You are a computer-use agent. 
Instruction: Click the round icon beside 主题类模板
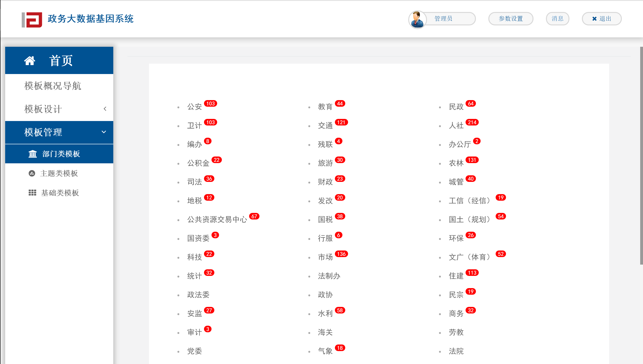(x=32, y=173)
